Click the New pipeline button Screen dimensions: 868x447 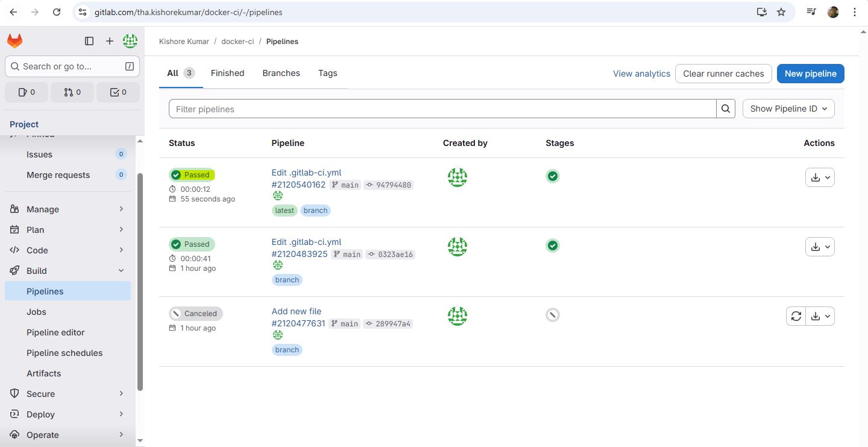(810, 74)
